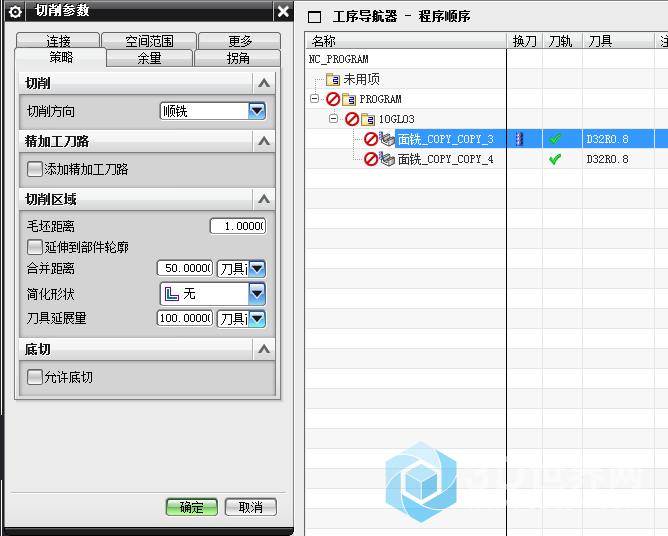Click the 简化形状 shape icon
The image size is (668, 536).
pyautogui.click(x=172, y=294)
